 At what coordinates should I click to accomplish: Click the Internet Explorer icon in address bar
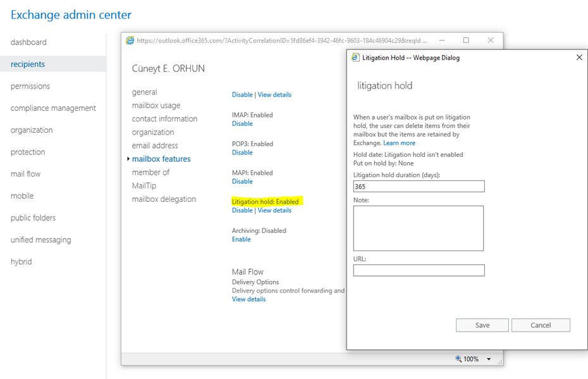[130, 40]
